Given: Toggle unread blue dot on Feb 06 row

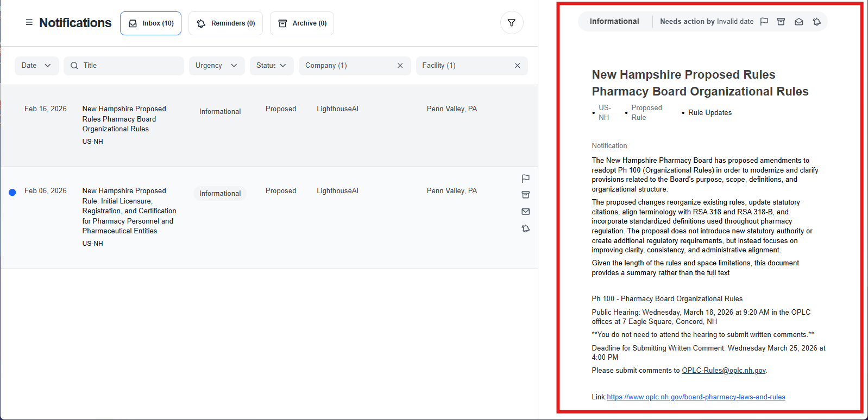Looking at the screenshot, I should coord(12,192).
